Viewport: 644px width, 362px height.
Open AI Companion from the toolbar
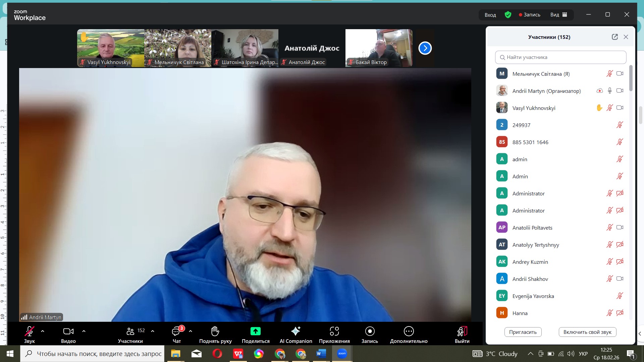(296, 331)
